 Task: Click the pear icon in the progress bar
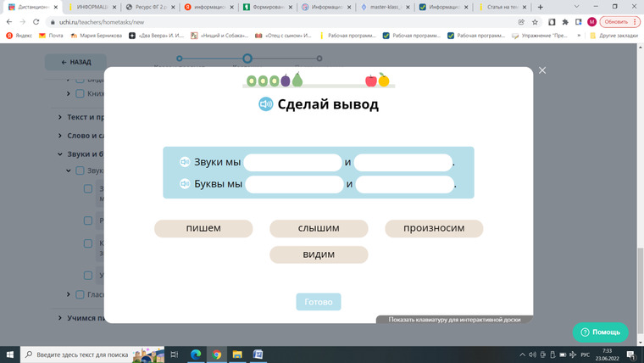click(x=297, y=81)
